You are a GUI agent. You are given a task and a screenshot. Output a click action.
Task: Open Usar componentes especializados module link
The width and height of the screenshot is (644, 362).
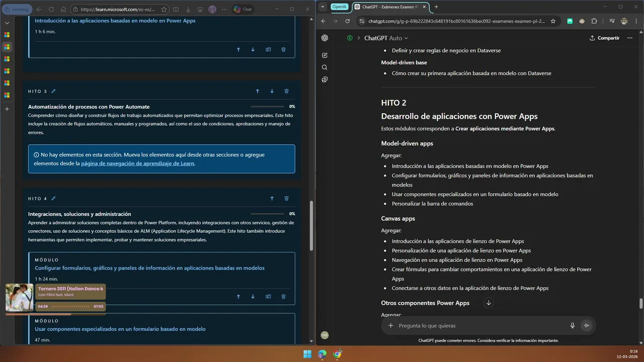pos(120,329)
